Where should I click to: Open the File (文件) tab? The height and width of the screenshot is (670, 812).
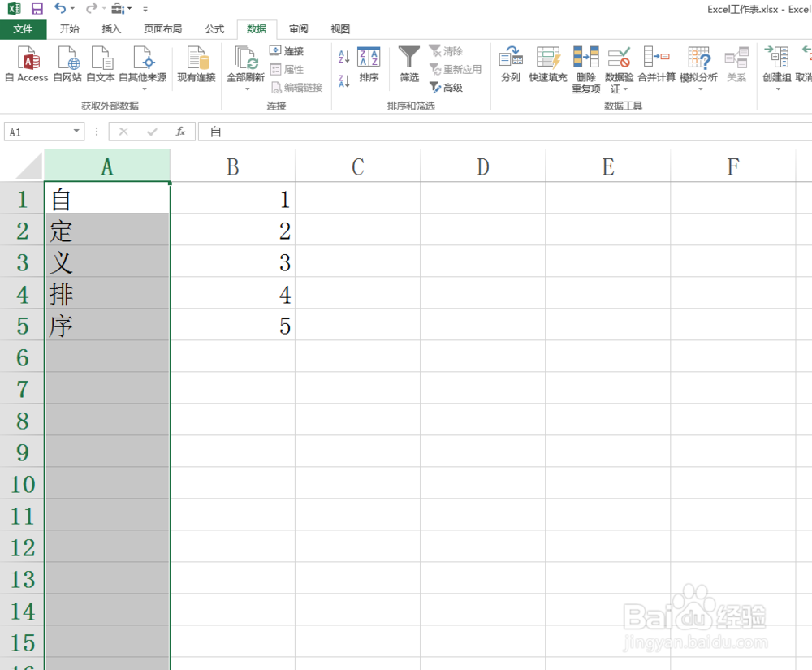point(23,29)
